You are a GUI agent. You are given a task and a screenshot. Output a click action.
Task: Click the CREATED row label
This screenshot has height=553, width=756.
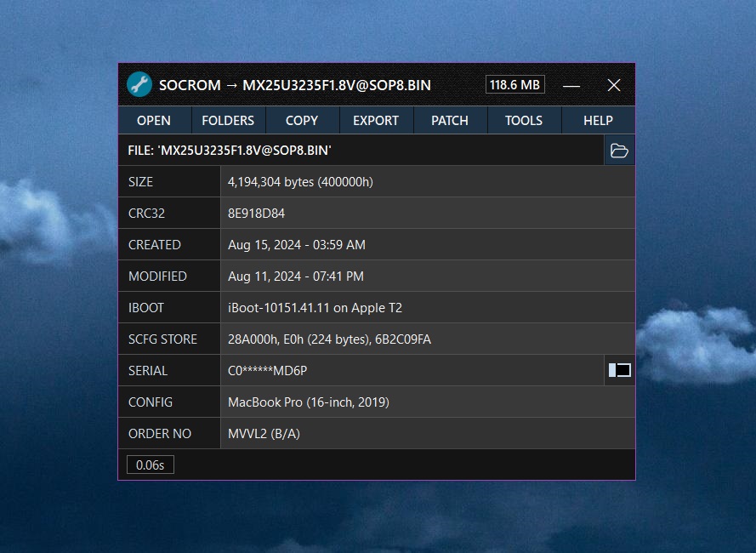(155, 245)
